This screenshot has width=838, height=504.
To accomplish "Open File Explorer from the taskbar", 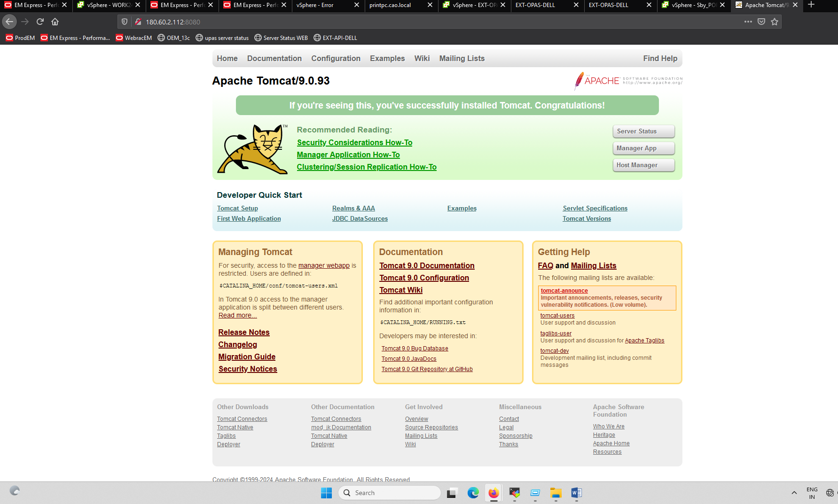I will pyautogui.click(x=556, y=493).
